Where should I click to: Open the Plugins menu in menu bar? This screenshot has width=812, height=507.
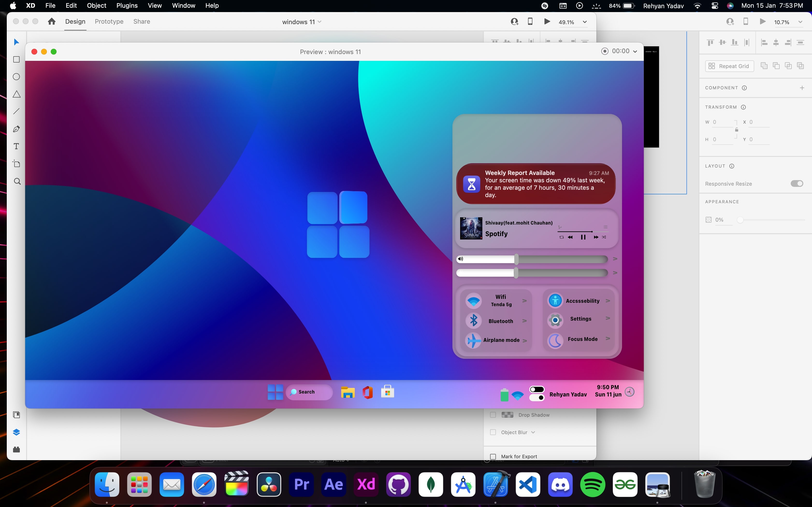pyautogui.click(x=127, y=5)
